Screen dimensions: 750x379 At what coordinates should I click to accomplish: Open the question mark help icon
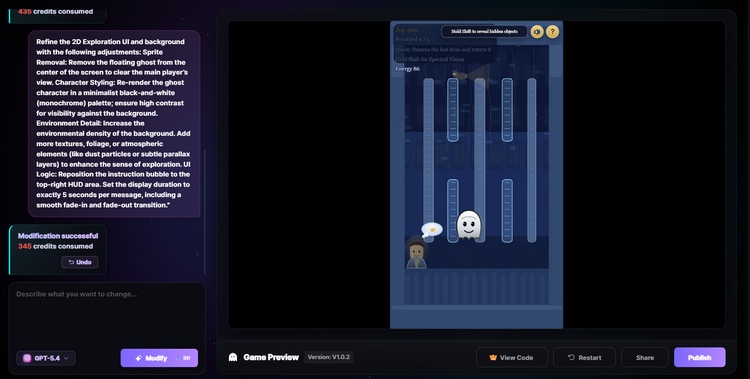pos(552,32)
